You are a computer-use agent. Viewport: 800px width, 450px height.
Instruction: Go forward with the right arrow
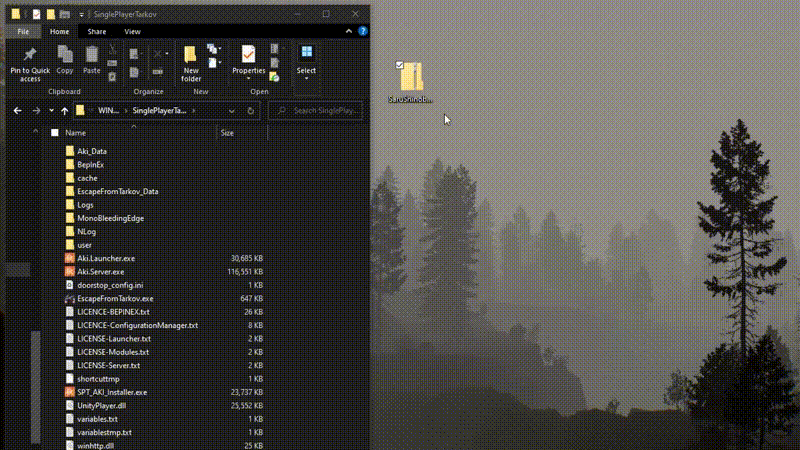click(36, 111)
